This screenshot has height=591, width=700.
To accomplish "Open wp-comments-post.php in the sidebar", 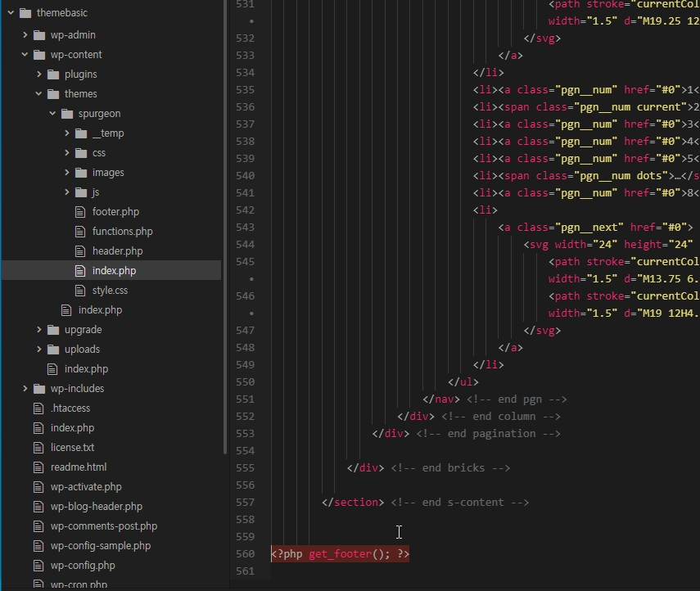I will (x=104, y=526).
